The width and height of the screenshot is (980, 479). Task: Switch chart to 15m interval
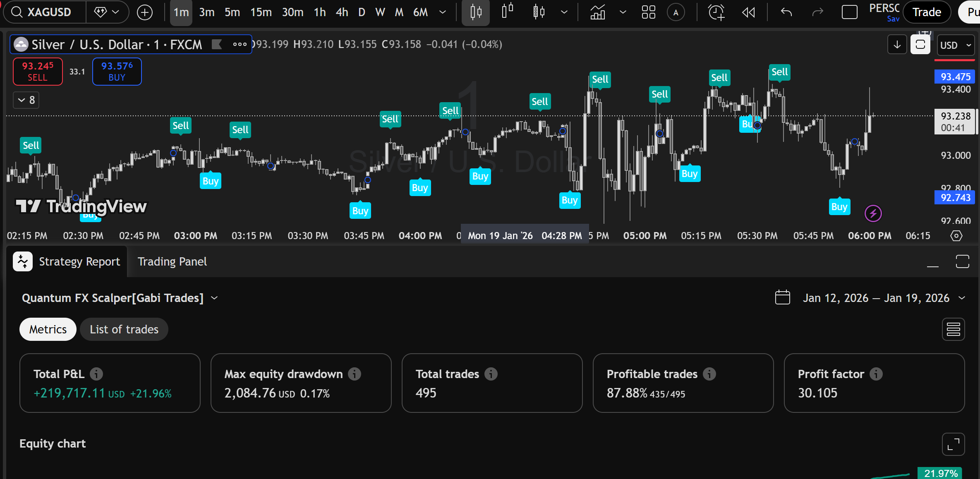[261, 12]
